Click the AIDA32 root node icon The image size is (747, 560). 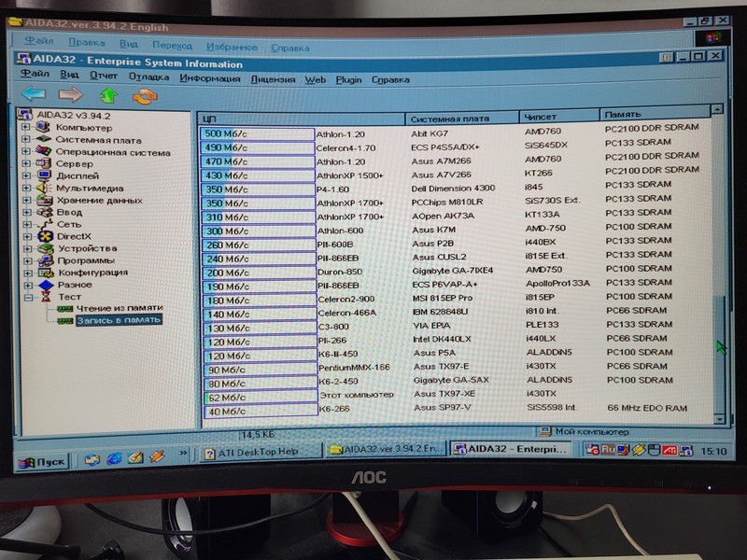25,114
